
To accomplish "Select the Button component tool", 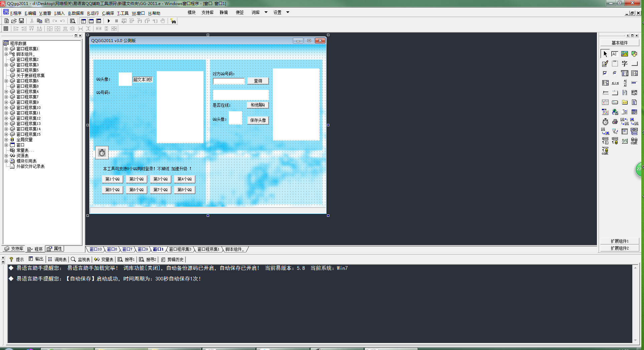I will (634, 63).
